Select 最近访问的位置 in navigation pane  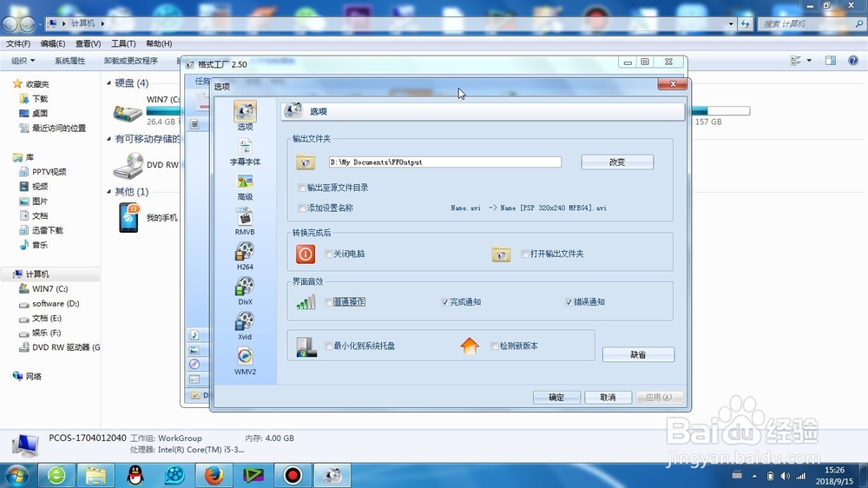tap(53, 128)
